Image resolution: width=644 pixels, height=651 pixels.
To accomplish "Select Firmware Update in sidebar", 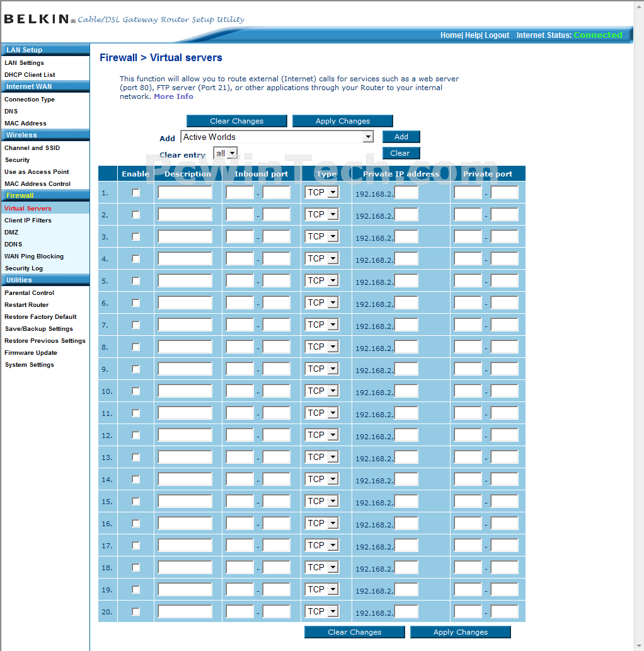I will point(31,353).
